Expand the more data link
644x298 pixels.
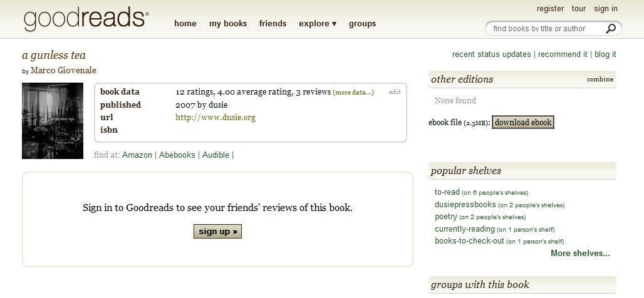(x=353, y=93)
